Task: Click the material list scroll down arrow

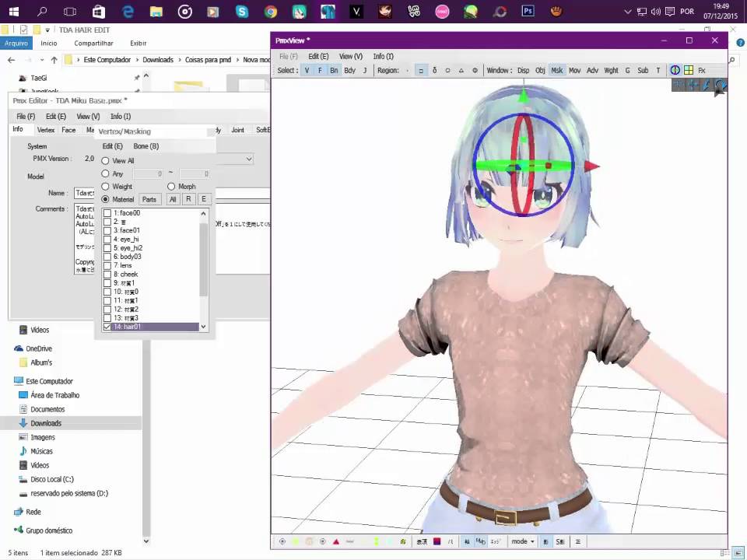Action: click(x=204, y=327)
